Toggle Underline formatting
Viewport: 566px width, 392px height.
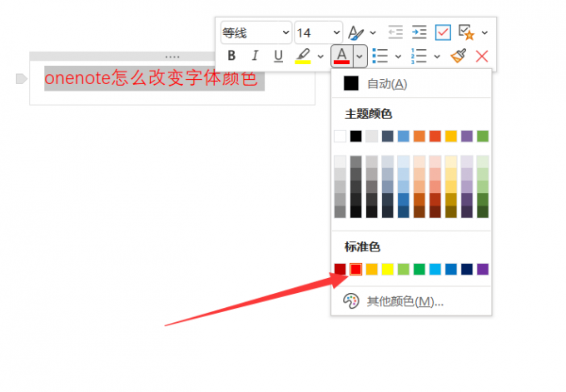(x=278, y=56)
